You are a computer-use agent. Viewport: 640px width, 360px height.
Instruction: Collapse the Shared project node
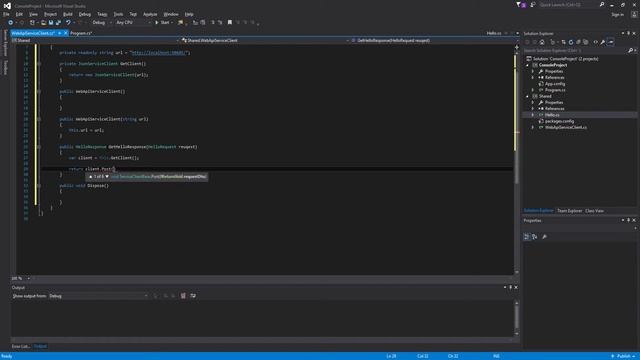tap(527, 96)
